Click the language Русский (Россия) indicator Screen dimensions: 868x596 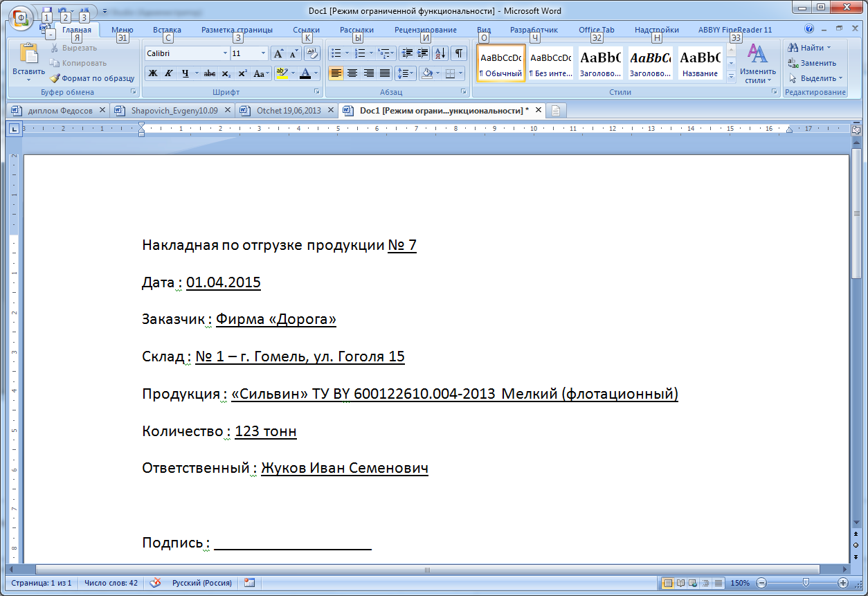point(201,583)
